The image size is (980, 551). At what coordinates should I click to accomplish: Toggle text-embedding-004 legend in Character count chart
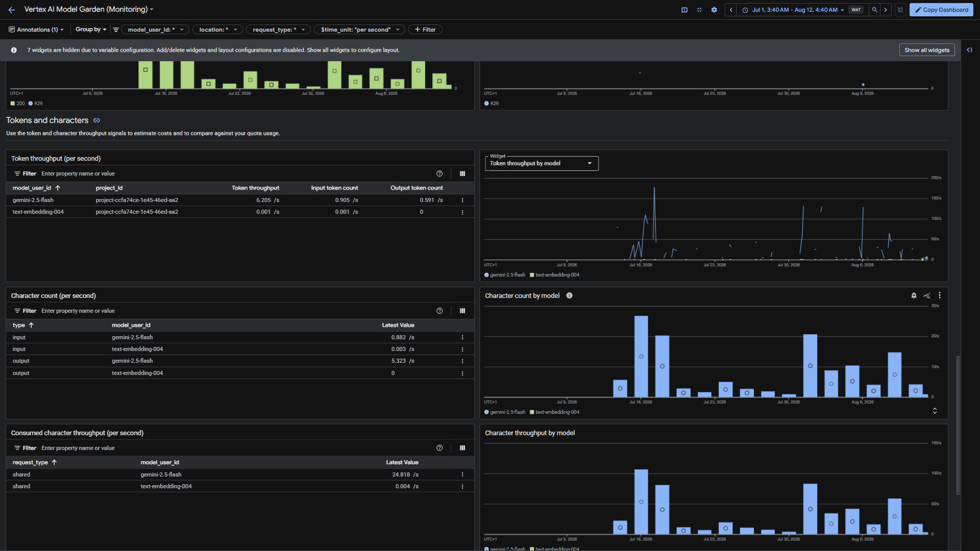[x=555, y=412]
